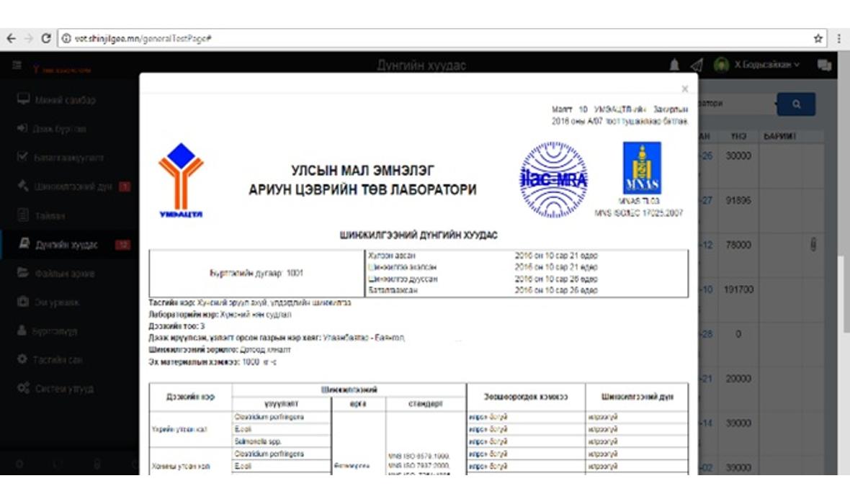
Task: Focus the vet.shinjilgee.mn address bar
Action: (442, 38)
